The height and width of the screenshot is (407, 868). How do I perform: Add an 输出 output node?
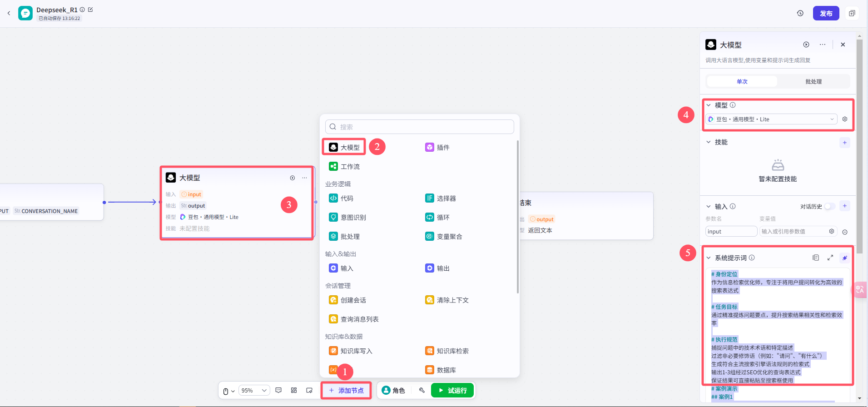click(x=437, y=268)
